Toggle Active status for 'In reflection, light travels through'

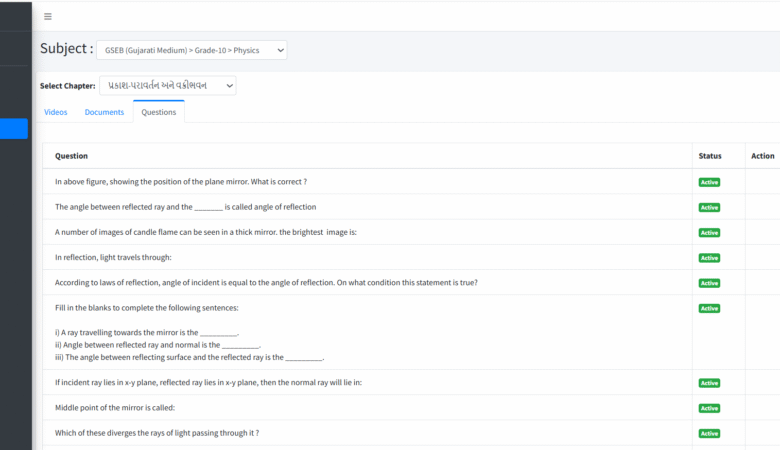click(x=709, y=258)
